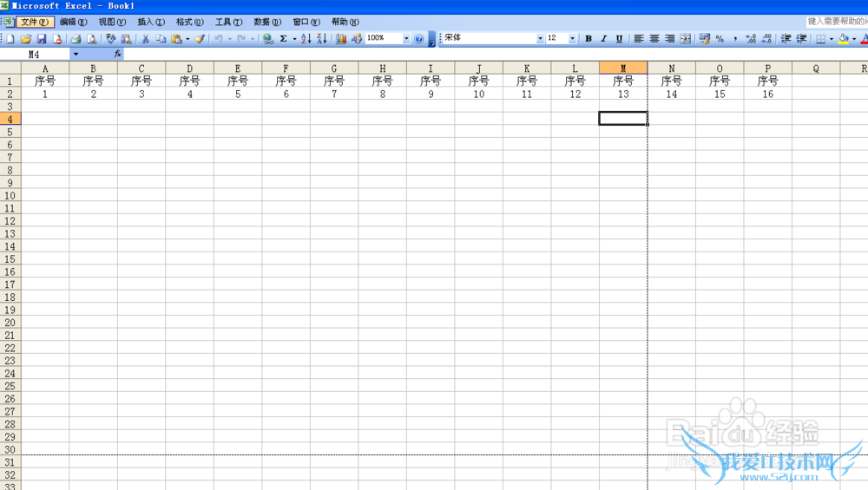
Task: Apply currency style format
Action: click(704, 39)
